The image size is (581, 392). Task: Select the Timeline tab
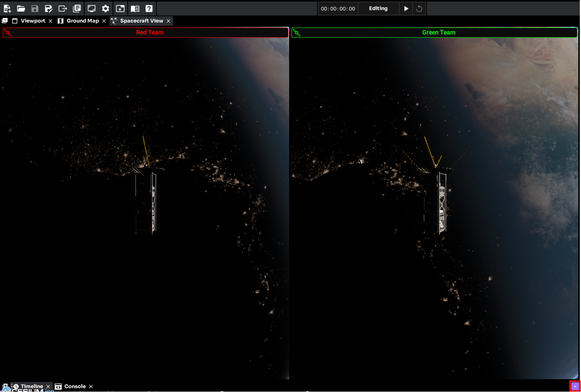point(31,387)
